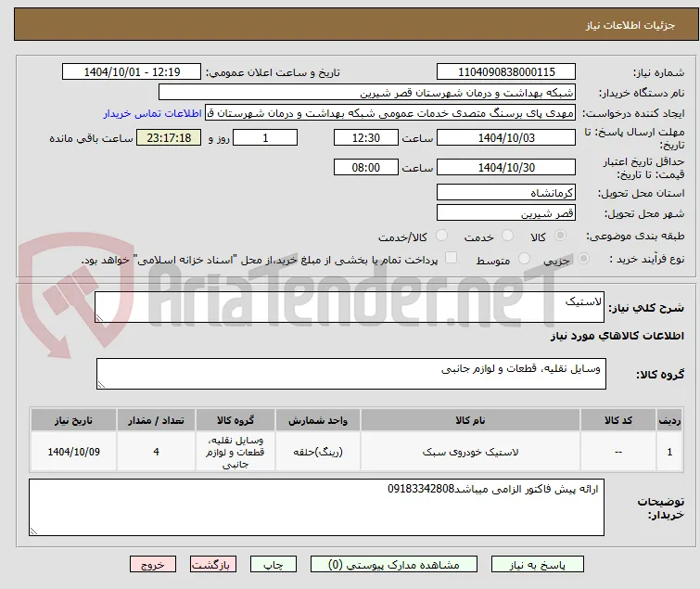This screenshot has width=700, height=589.
Task: Click the نام کالا column header
Action: point(471,420)
